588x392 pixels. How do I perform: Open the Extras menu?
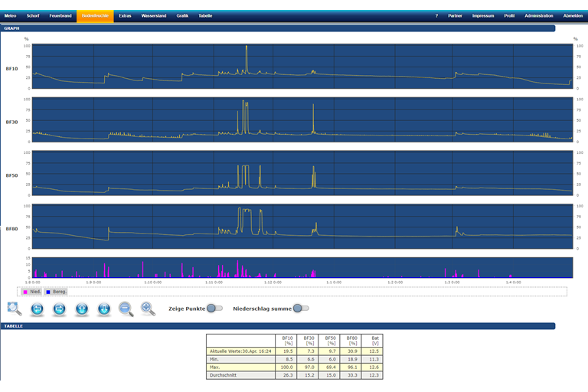(125, 15)
